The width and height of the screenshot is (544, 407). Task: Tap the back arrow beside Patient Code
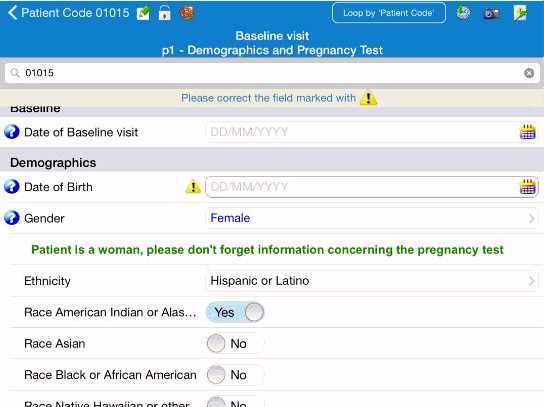[12, 13]
